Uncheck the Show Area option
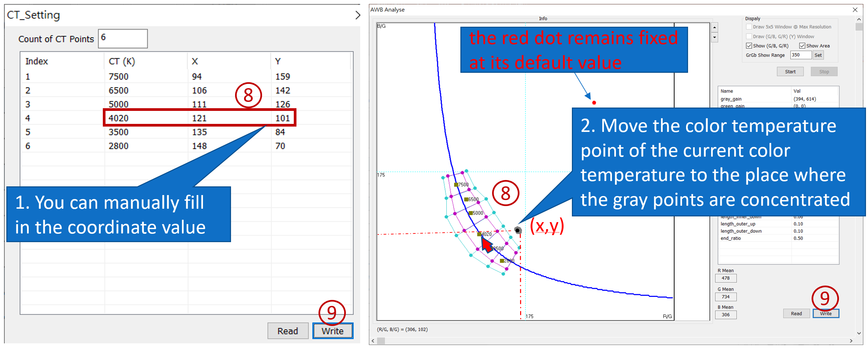Screen dimensions: 868x348 point(802,46)
